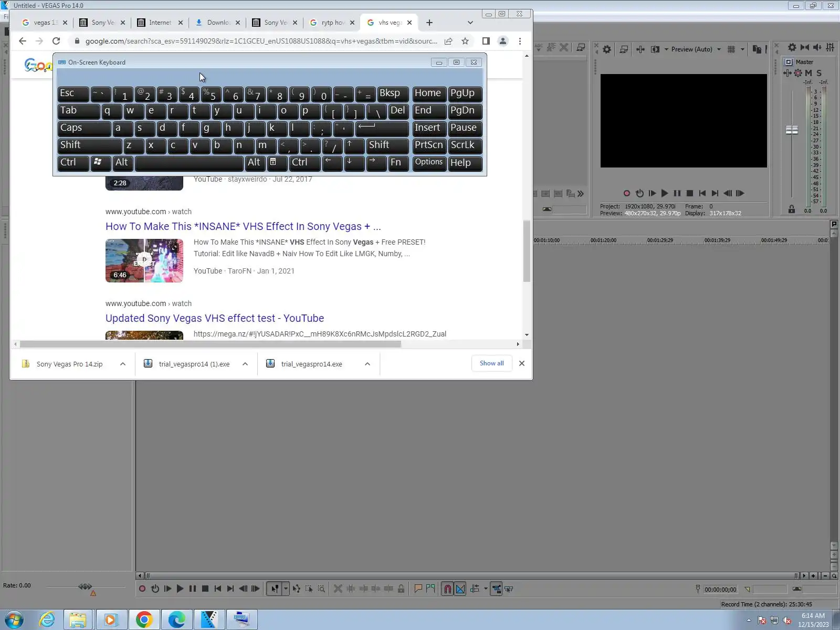Expand the Normal Edit tool dropdown arrow
This screenshot has height=630, width=840.
click(x=286, y=589)
